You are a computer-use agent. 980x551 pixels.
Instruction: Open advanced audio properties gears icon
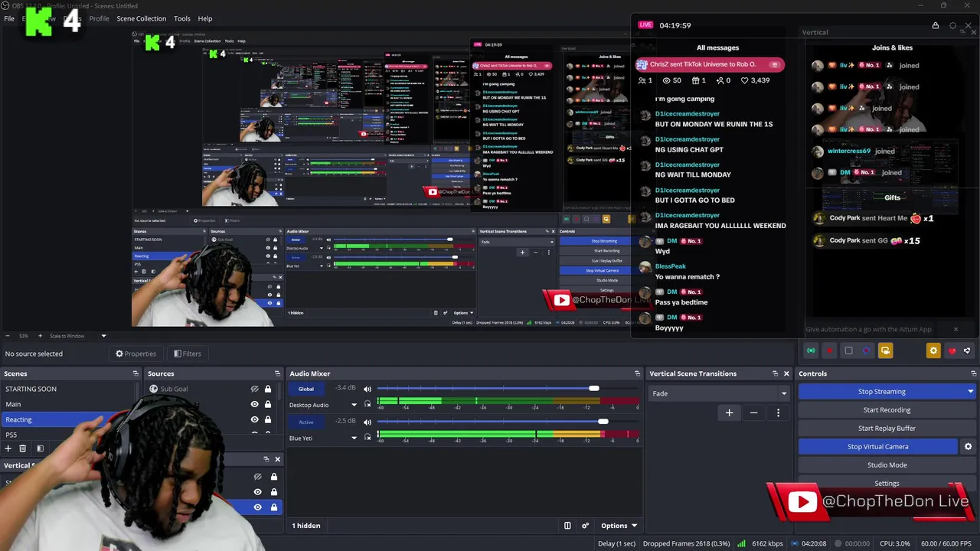click(585, 526)
